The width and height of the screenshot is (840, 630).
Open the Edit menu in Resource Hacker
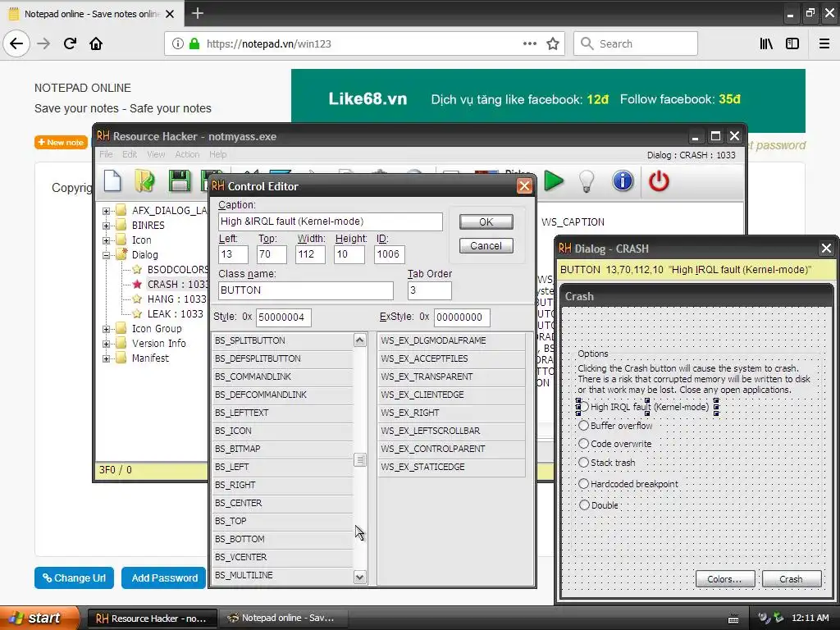click(x=130, y=154)
